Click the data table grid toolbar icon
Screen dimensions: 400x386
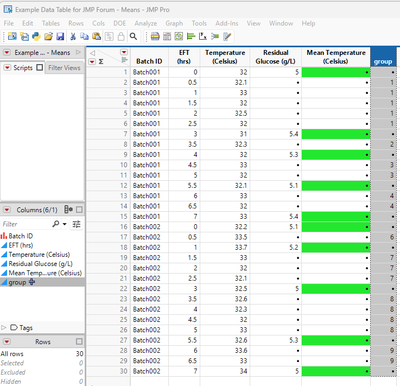pyautogui.click(x=167, y=36)
